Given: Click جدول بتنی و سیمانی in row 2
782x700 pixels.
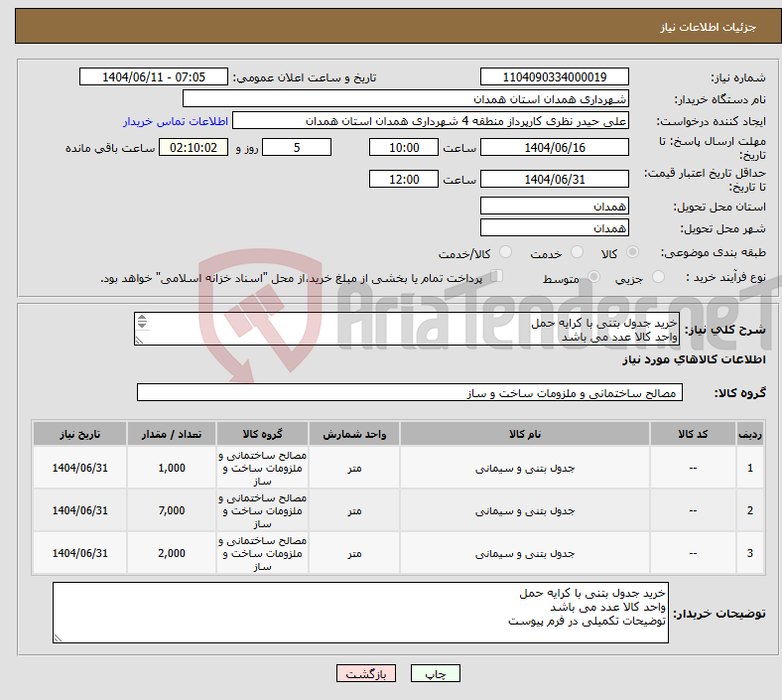Looking at the screenshot, I should point(525,510).
